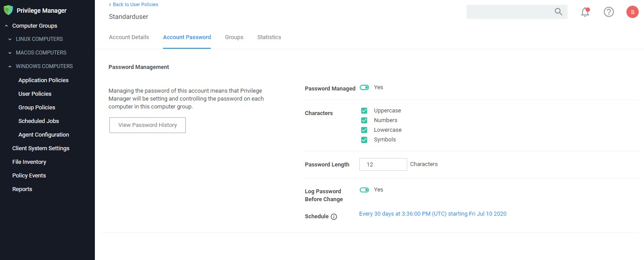This screenshot has height=260, width=644.
Task: Uncheck the Numbers checkbox
Action: [364, 120]
